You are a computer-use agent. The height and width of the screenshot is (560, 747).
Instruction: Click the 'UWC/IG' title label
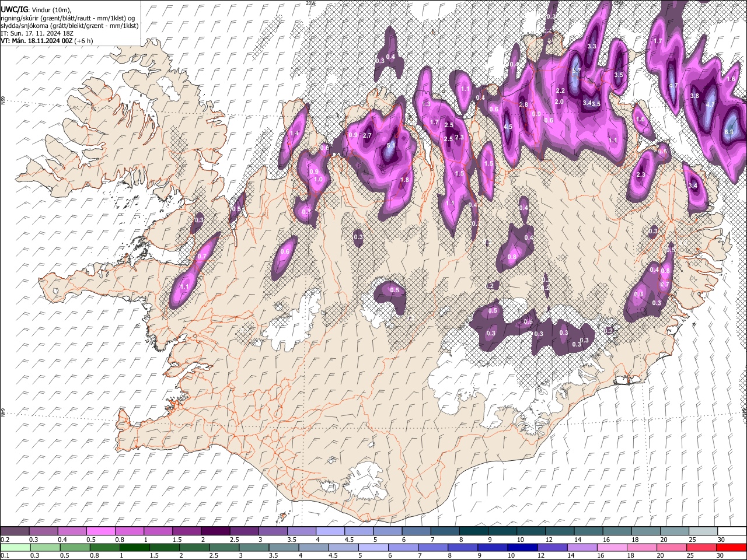[x=14, y=9]
